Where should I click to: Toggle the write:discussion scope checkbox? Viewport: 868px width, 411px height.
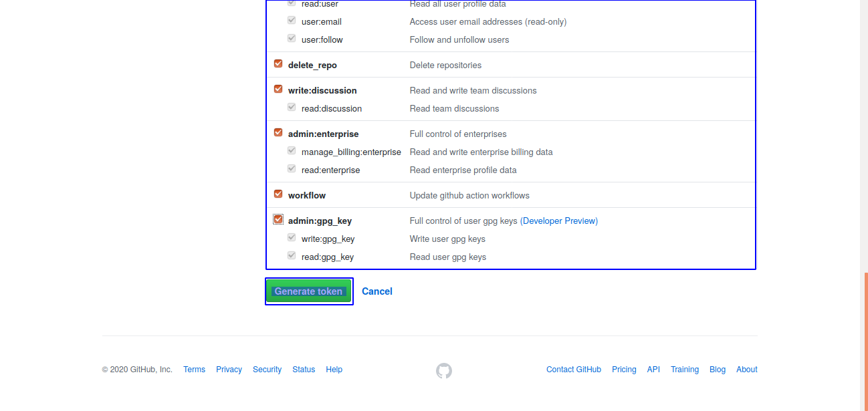[x=278, y=90]
